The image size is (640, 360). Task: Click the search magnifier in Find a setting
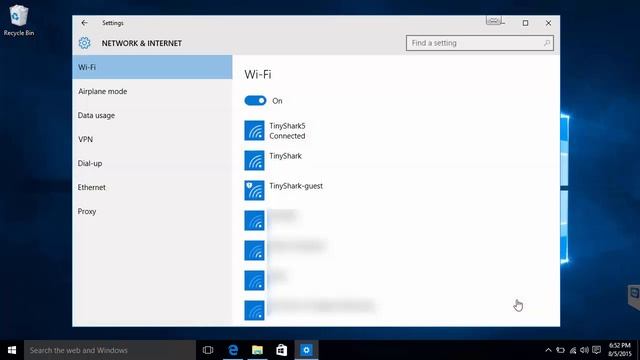[547, 43]
